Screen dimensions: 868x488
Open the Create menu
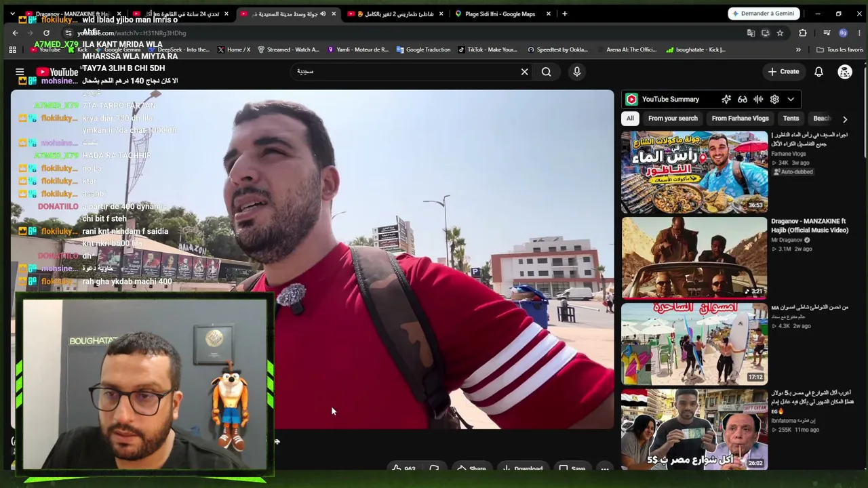click(x=783, y=72)
